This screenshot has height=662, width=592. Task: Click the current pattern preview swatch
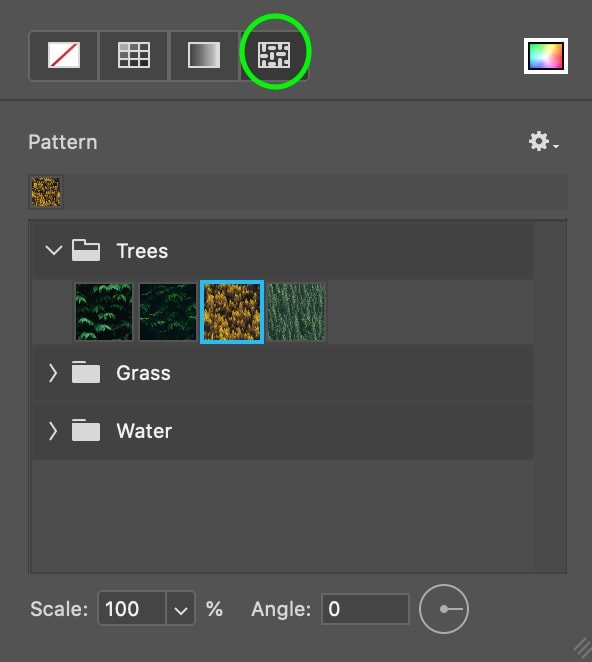point(46,192)
